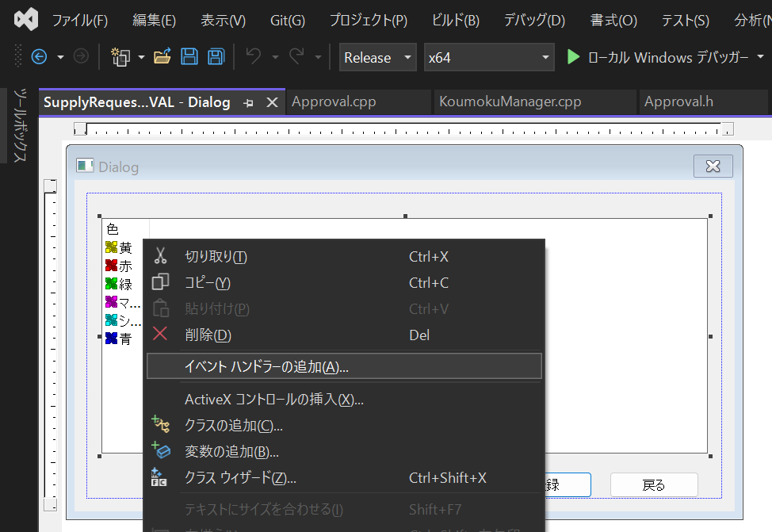The width and height of the screenshot is (772, 532).
Task: Click the open file folder icon
Action: [x=162, y=57]
